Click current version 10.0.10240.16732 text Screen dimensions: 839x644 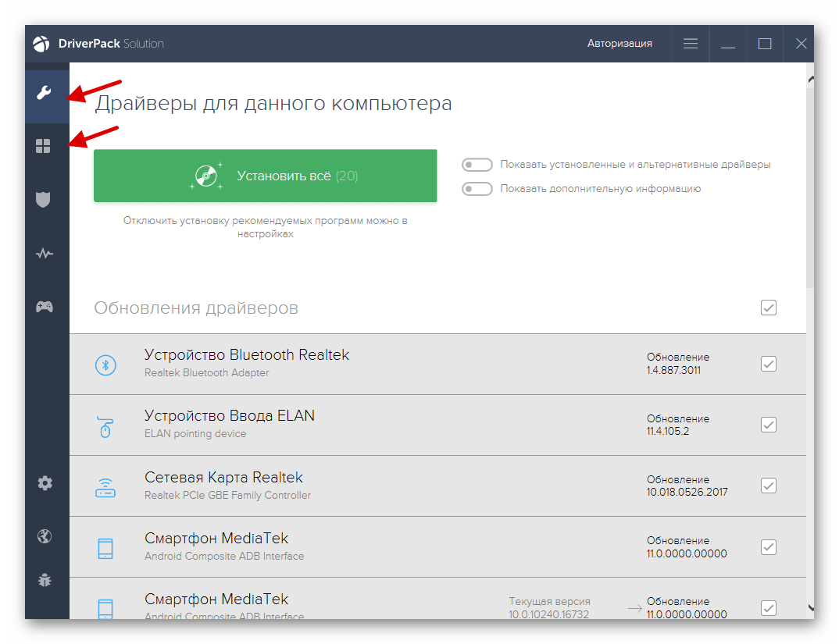[548, 614]
